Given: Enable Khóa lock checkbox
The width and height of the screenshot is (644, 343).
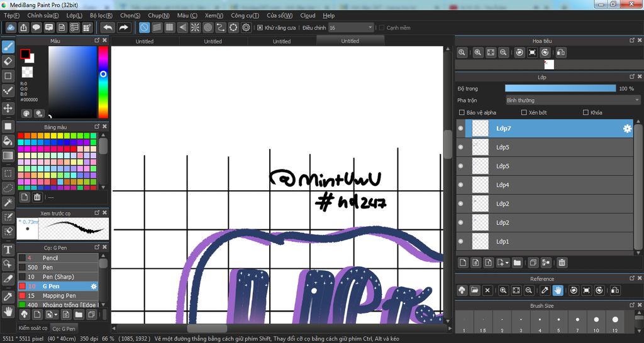Looking at the screenshot, I should point(586,112).
